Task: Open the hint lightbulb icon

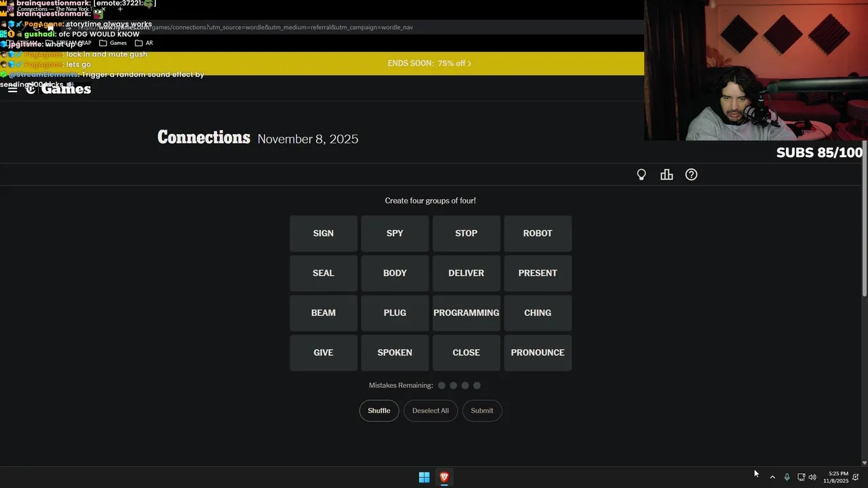Action: point(642,175)
